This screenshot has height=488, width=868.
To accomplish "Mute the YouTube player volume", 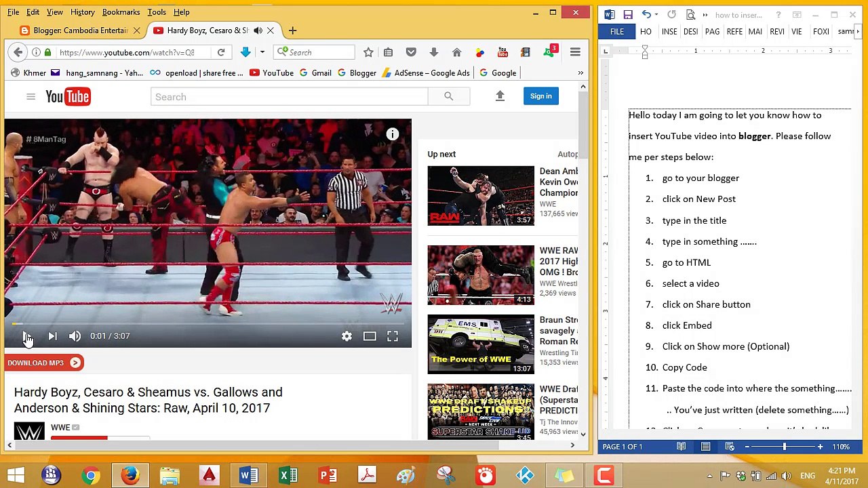I will click(75, 336).
